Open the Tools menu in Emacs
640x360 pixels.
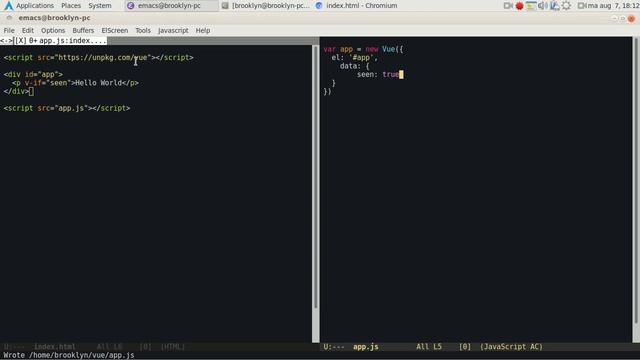[143, 31]
